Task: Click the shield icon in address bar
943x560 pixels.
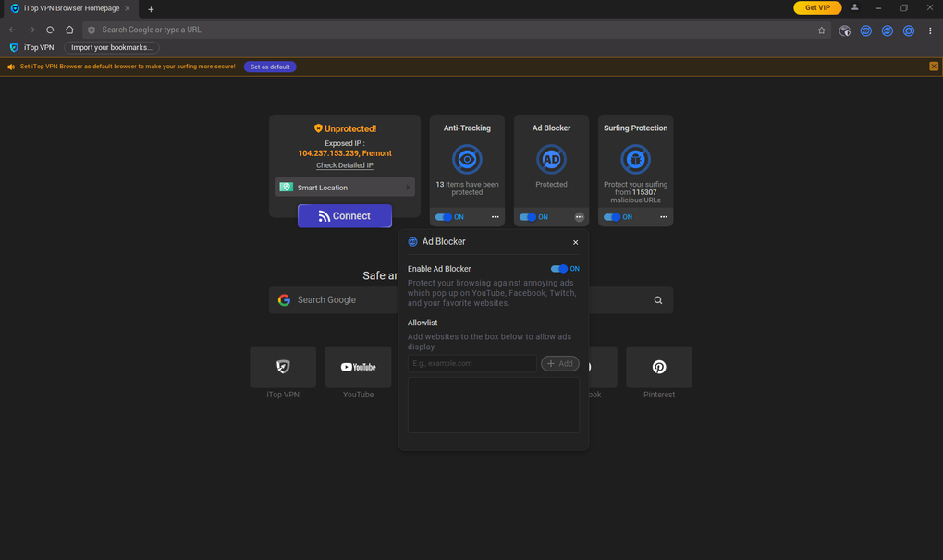Action: tap(92, 30)
